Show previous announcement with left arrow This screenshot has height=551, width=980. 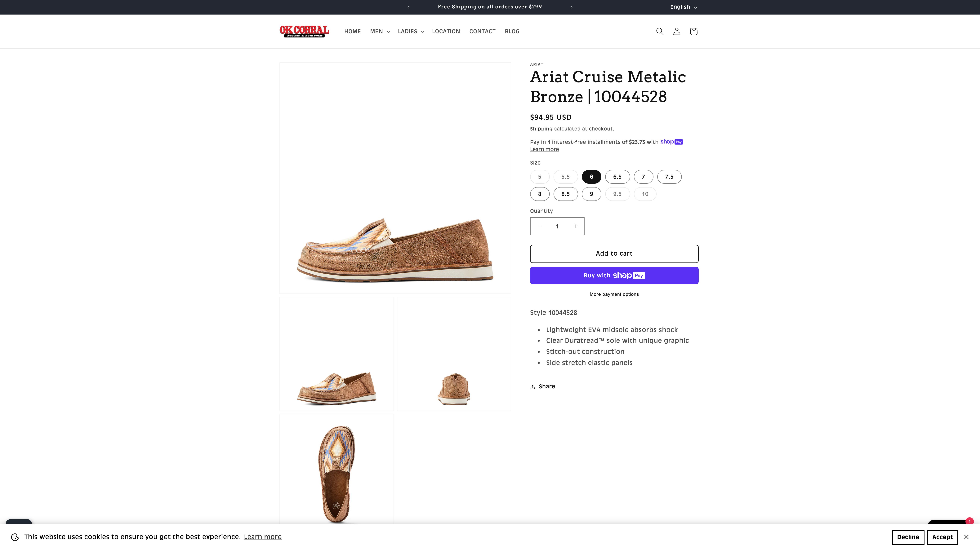coord(408,7)
